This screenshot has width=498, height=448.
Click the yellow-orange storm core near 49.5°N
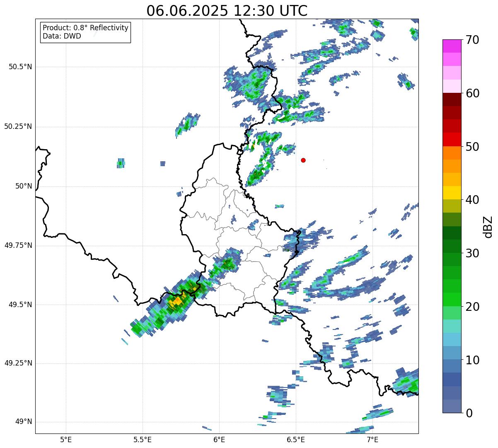pyautogui.click(x=177, y=301)
